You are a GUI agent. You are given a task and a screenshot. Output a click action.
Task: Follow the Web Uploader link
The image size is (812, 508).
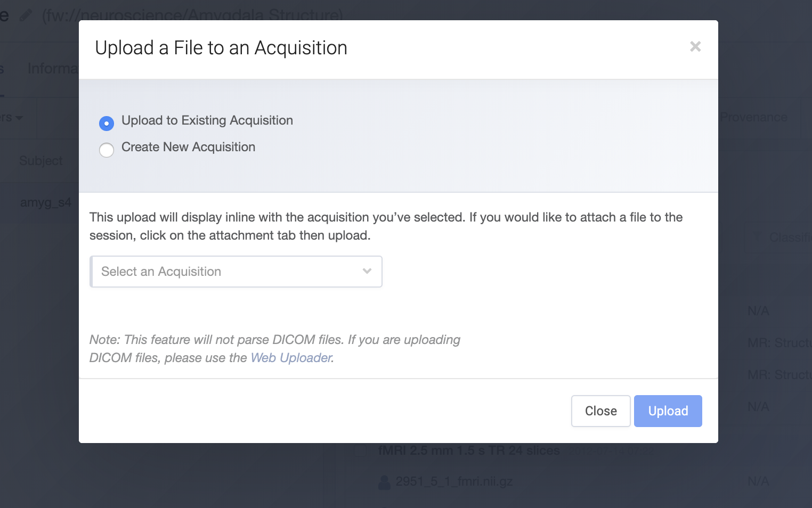click(x=291, y=358)
